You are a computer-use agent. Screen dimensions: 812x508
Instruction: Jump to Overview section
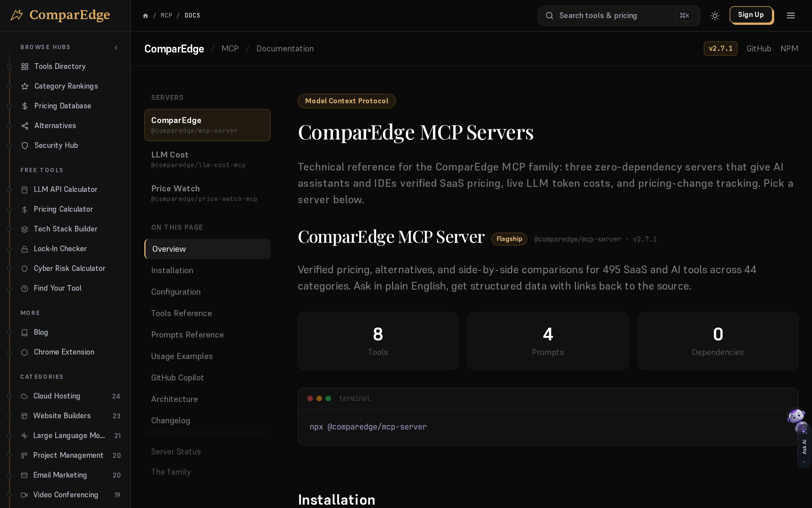click(x=207, y=249)
